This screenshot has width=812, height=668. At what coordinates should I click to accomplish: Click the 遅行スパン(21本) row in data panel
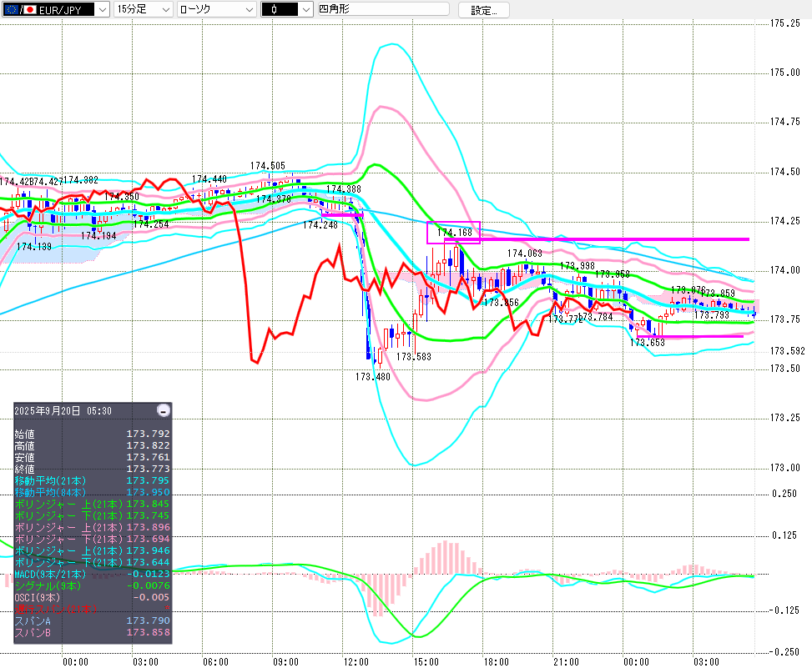point(92,609)
